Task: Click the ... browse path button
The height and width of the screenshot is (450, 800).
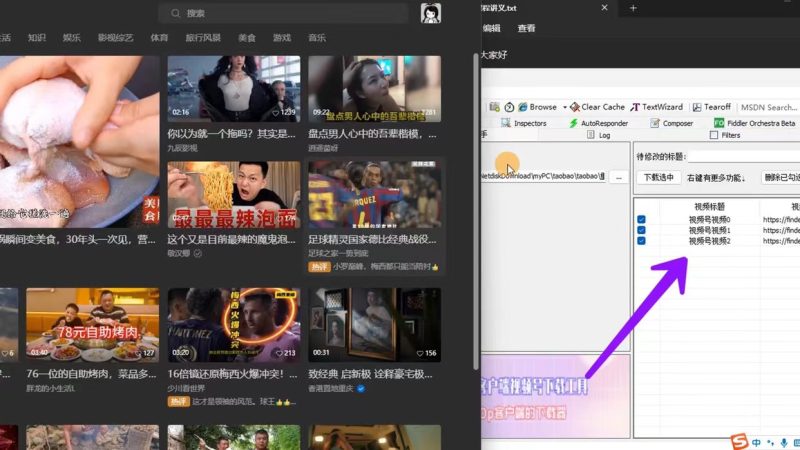Action: click(619, 178)
